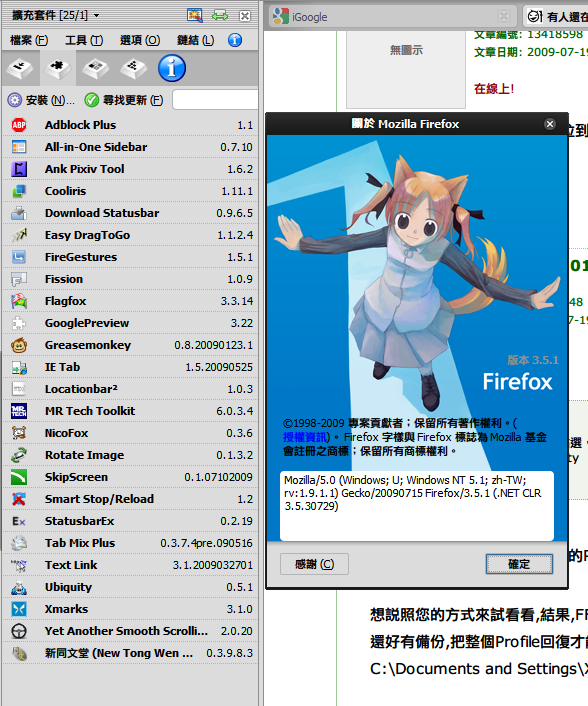Close the 關於 Mozilla Firefox dialog

550,124
